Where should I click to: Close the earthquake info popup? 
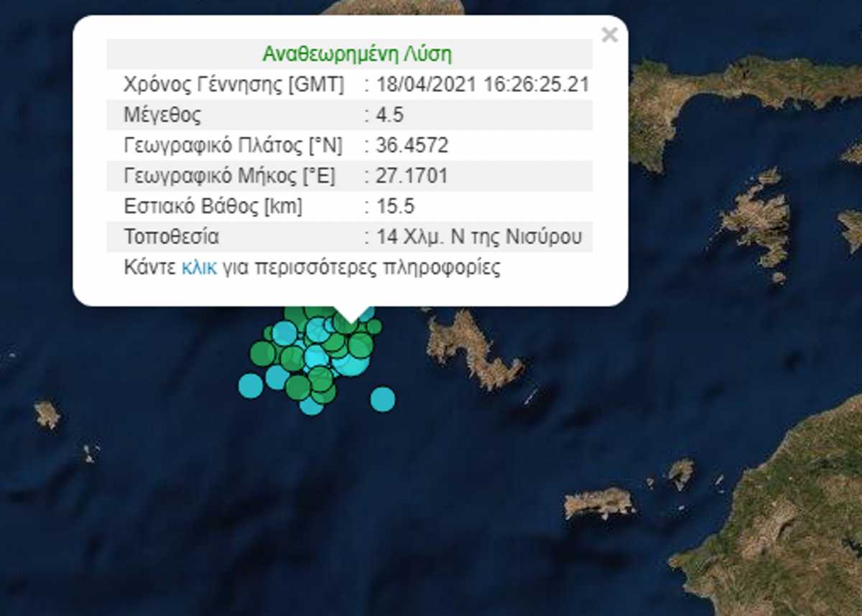point(609,34)
